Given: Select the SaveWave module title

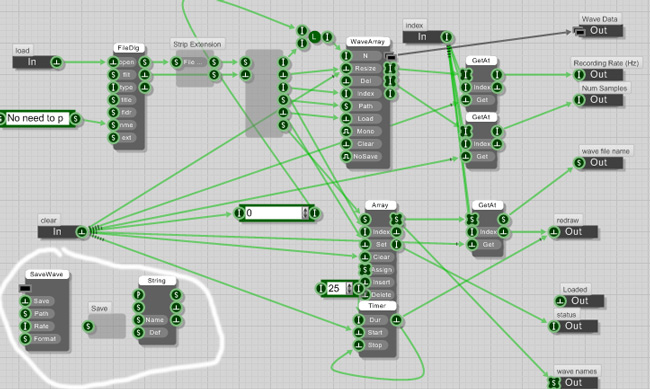Looking at the screenshot, I should 47,274.
